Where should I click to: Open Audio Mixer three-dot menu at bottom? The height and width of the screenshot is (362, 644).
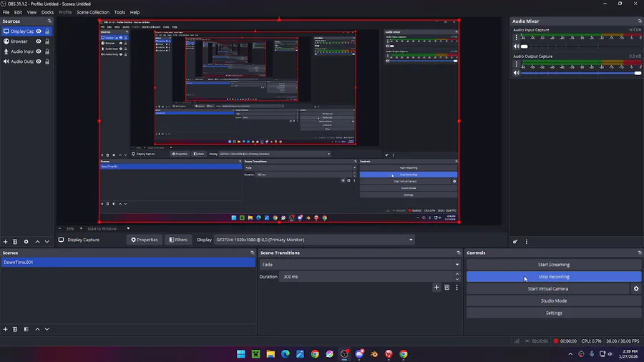[x=527, y=242]
